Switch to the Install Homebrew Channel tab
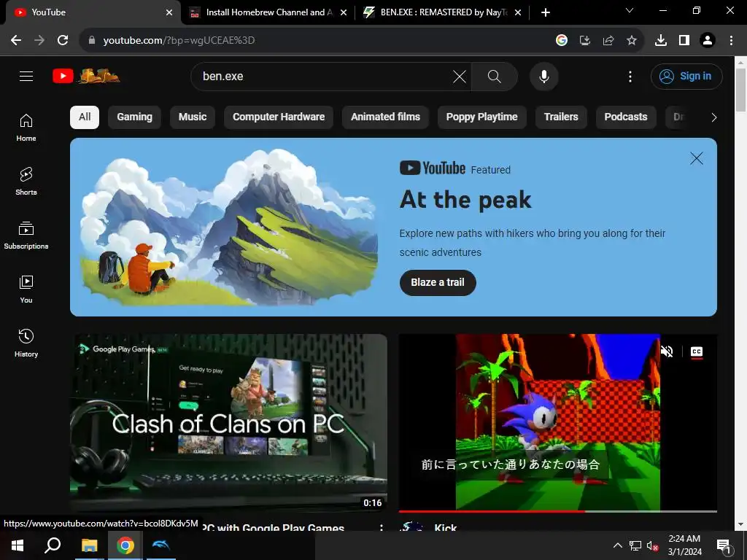747x560 pixels. [x=268, y=12]
